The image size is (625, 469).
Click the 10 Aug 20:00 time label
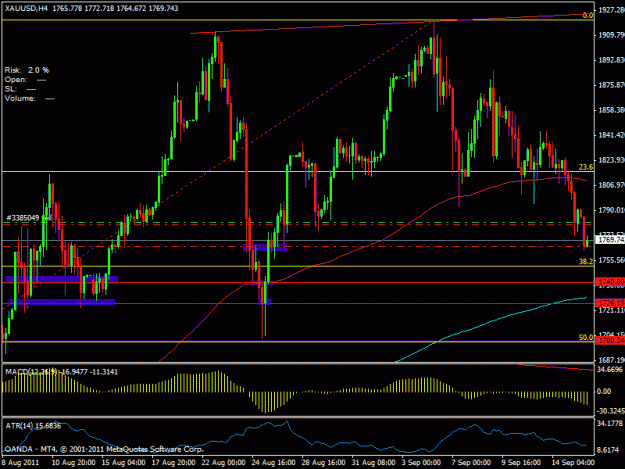(x=73, y=463)
